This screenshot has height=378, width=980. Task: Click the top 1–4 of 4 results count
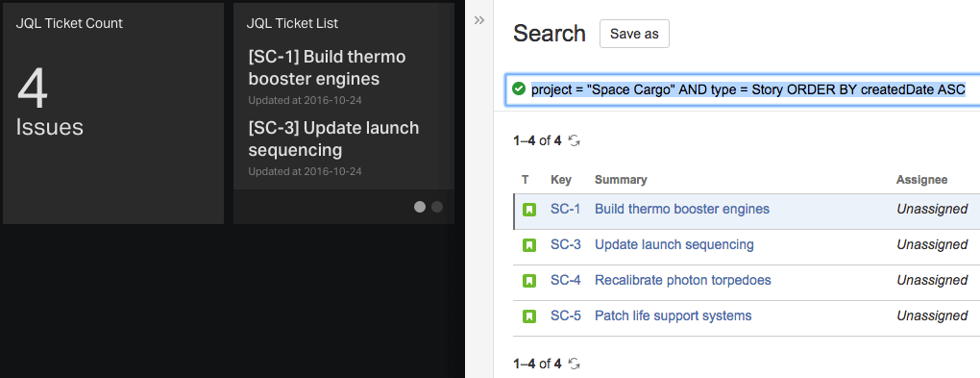(x=537, y=140)
